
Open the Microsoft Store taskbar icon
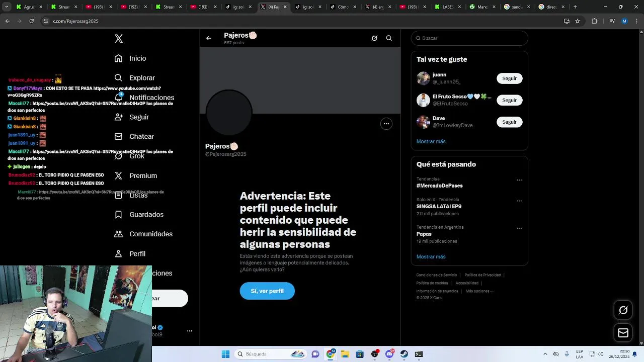(x=360, y=354)
